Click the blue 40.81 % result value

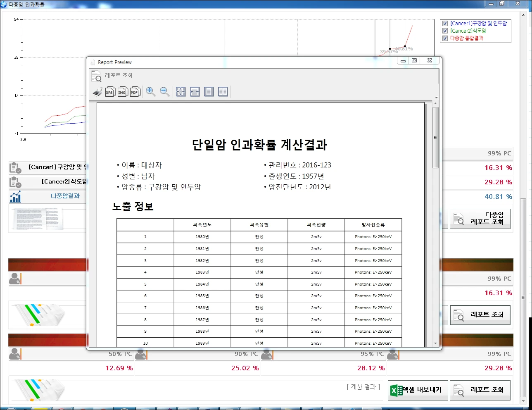tap(498, 197)
